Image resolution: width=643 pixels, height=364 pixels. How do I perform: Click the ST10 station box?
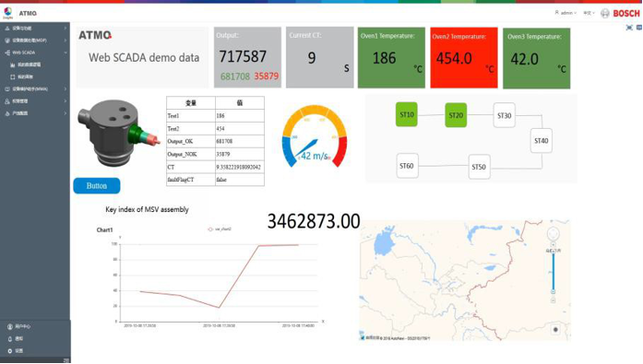click(407, 114)
